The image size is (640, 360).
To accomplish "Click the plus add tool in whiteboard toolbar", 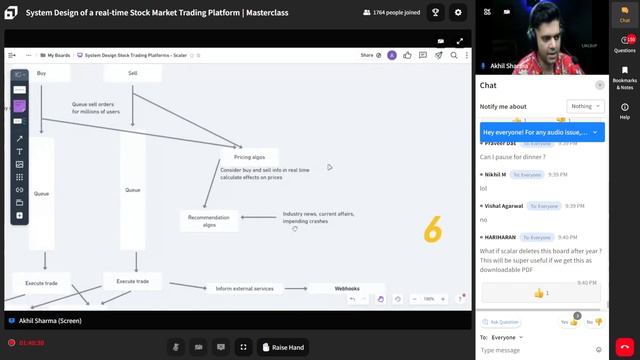I will point(20,216).
